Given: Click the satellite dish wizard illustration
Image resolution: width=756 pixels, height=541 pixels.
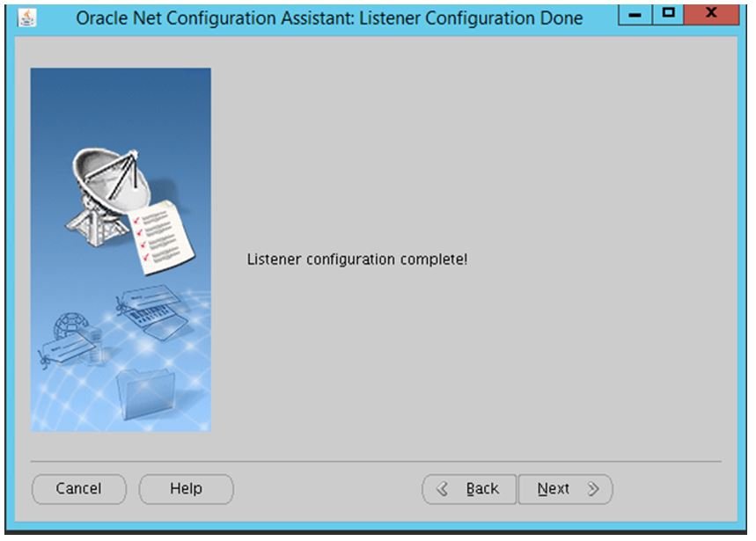Looking at the screenshot, I should (121, 250).
